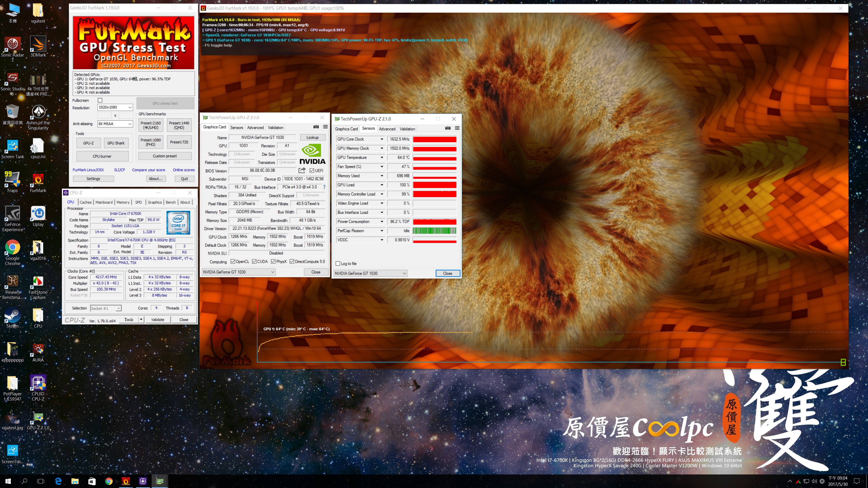The width and height of the screenshot is (868, 488).
Task: Click the CPU burner button in FurMark
Action: pos(102,156)
